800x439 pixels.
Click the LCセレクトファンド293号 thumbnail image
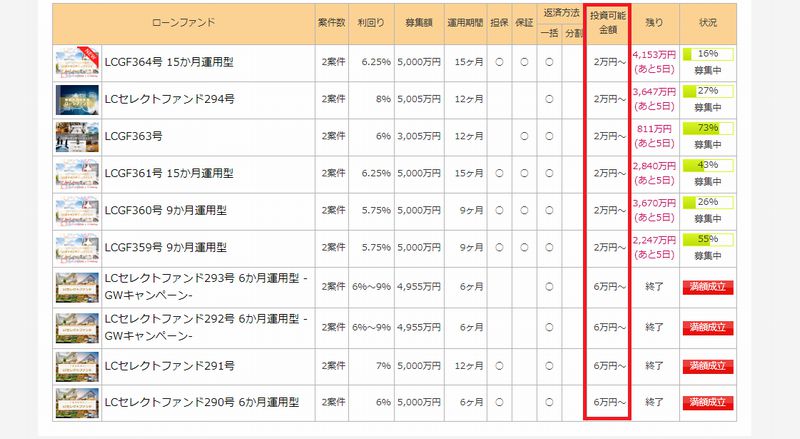(x=77, y=287)
